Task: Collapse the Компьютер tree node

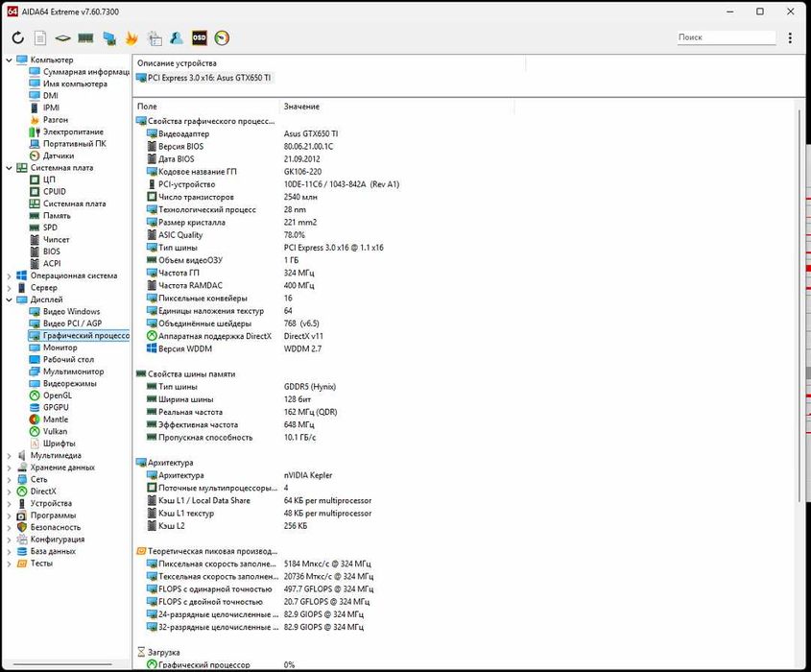Action: coord(9,60)
